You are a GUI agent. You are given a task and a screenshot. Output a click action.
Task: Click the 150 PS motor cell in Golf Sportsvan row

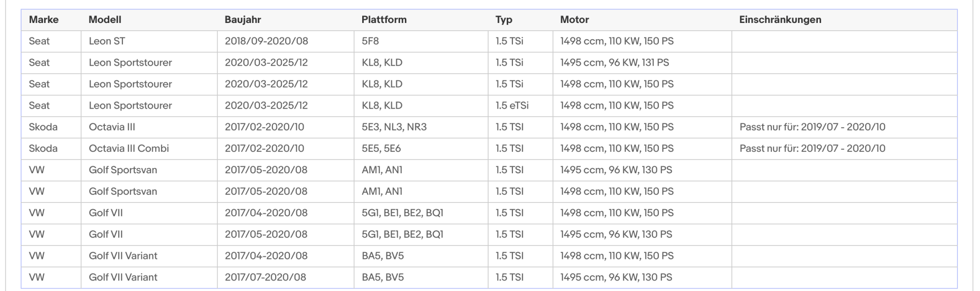pos(642,191)
